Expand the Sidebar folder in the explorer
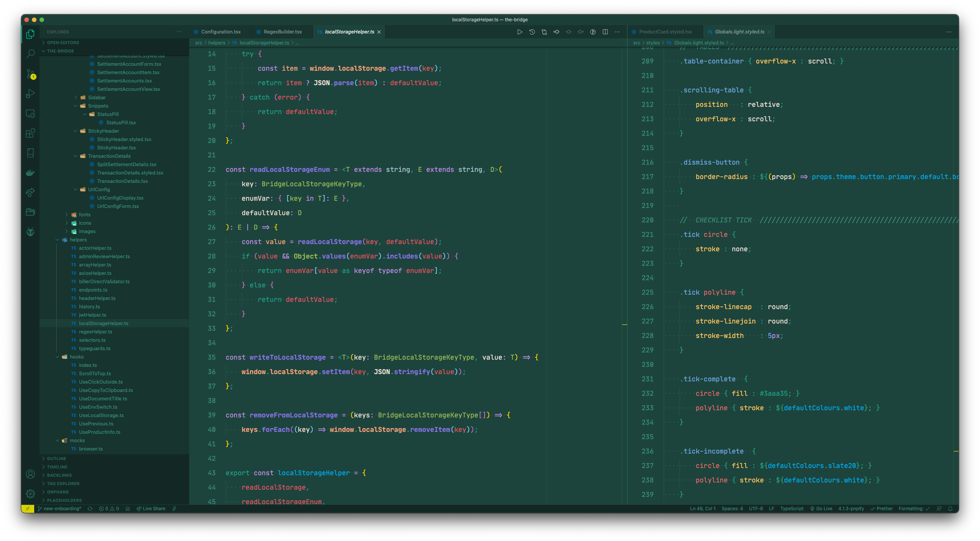The image size is (980, 541). point(96,97)
